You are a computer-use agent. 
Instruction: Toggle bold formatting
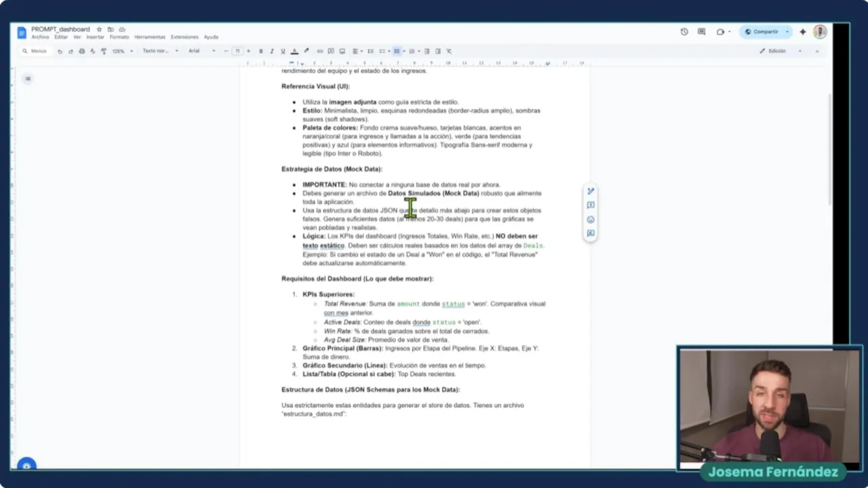click(x=261, y=51)
